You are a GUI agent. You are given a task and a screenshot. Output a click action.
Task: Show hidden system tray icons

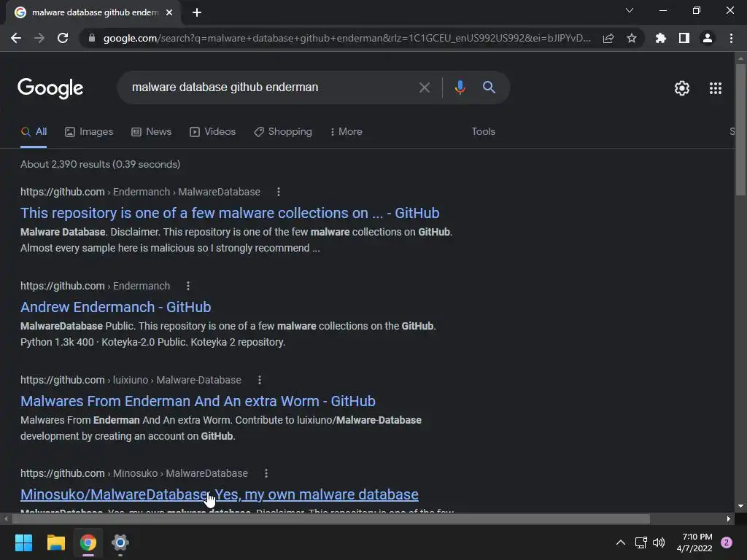tap(620, 542)
